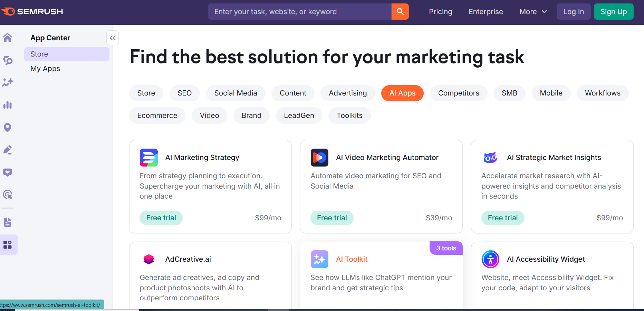Select the SMB category chip
This screenshot has height=311, width=644.
[509, 93]
